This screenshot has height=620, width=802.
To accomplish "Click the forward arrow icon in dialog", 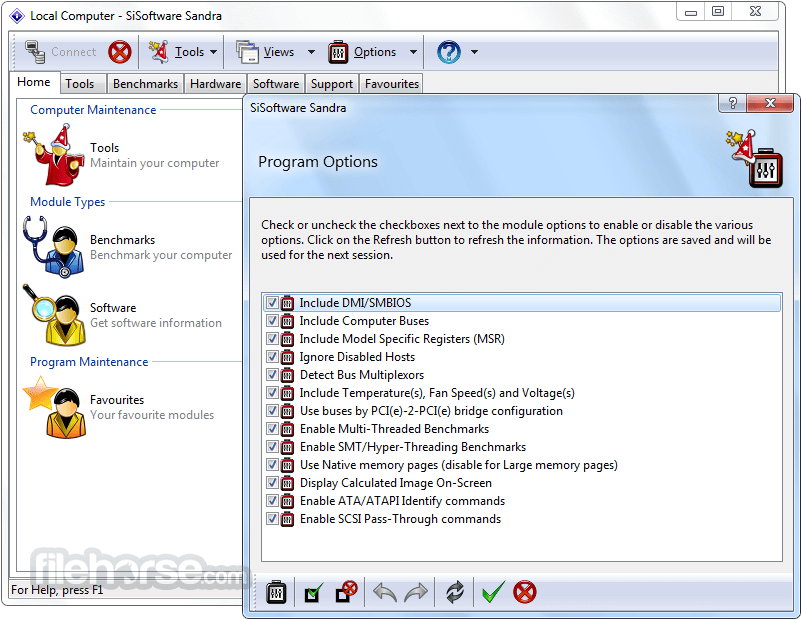I will pyautogui.click(x=416, y=592).
